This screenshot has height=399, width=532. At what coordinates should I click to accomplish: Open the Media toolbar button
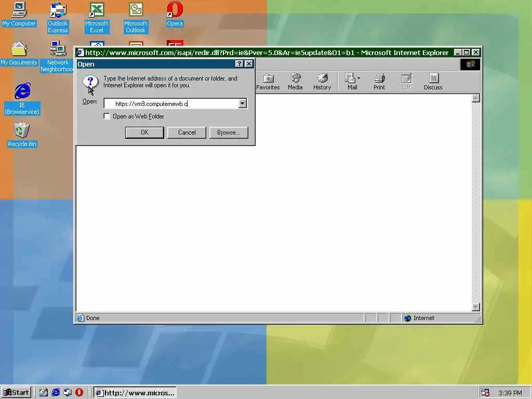[295, 82]
